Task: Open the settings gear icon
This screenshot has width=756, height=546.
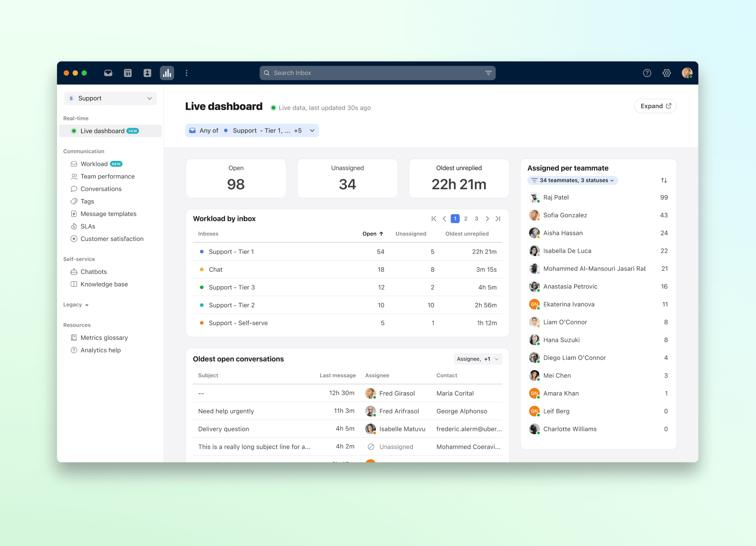Action: click(x=666, y=73)
